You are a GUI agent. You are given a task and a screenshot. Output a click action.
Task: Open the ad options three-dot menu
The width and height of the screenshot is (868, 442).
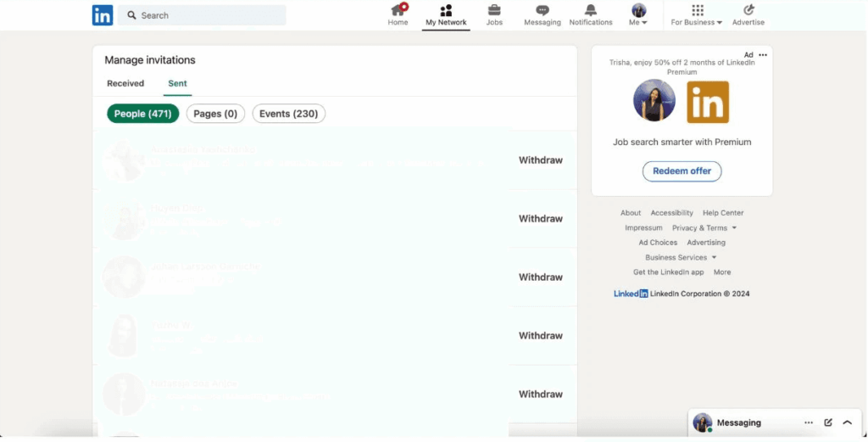click(763, 55)
